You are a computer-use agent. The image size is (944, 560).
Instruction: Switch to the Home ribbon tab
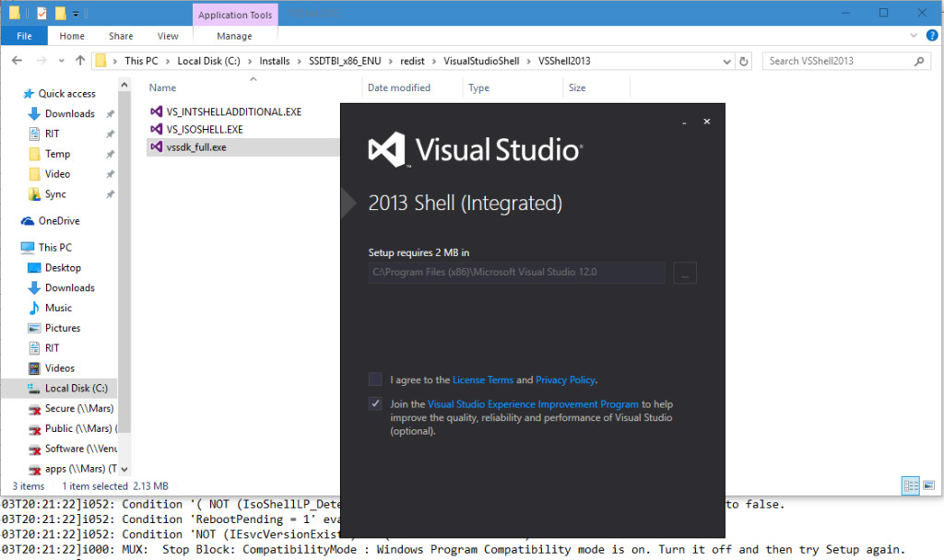[x=72, y=36]
